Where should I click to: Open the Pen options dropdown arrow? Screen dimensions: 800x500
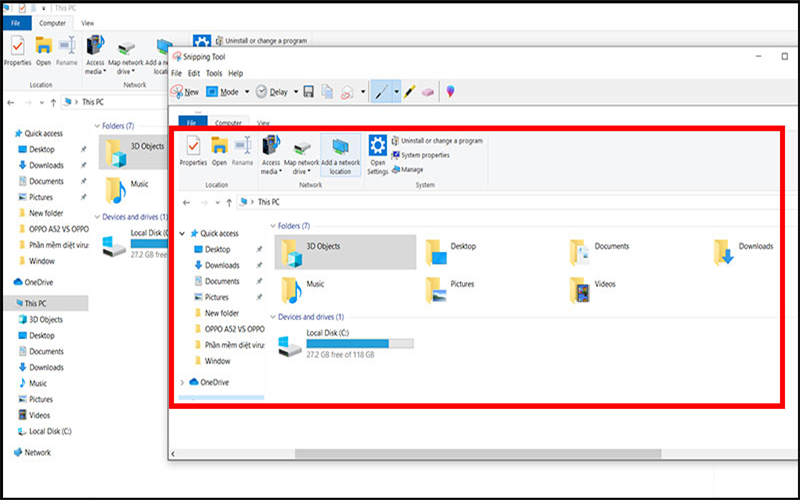point(396,92)
